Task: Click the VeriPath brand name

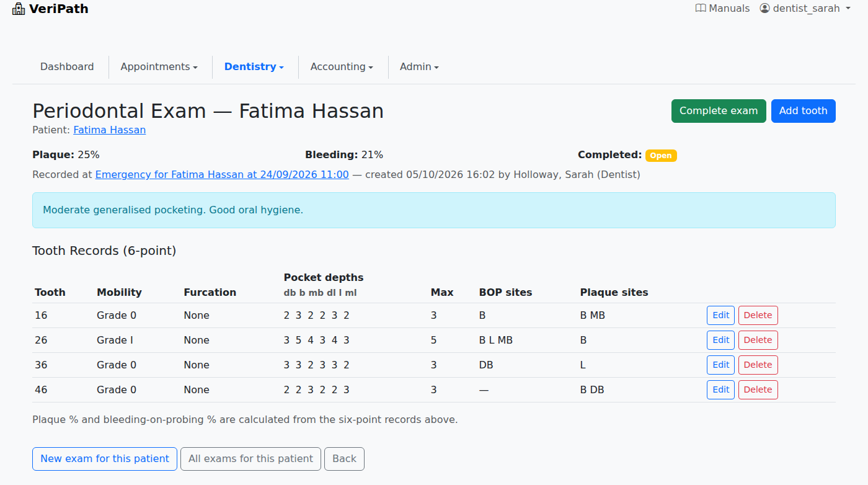Action: (59, 9)
